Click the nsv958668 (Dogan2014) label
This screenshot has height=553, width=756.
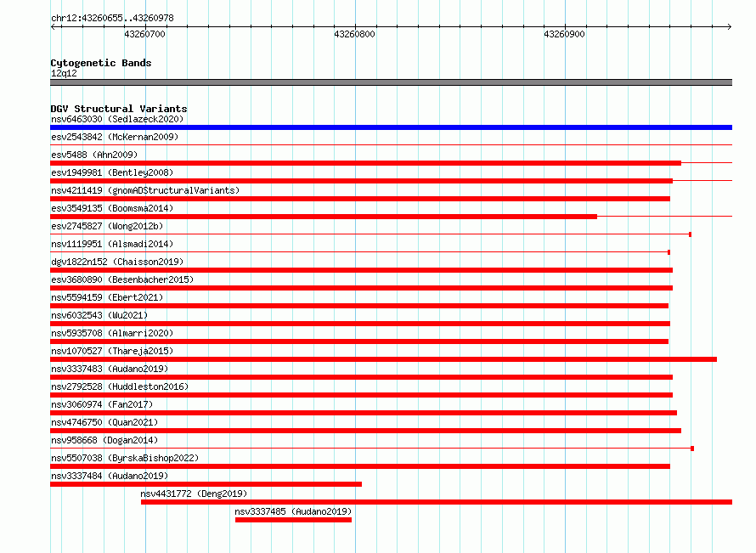pos(104,440)
